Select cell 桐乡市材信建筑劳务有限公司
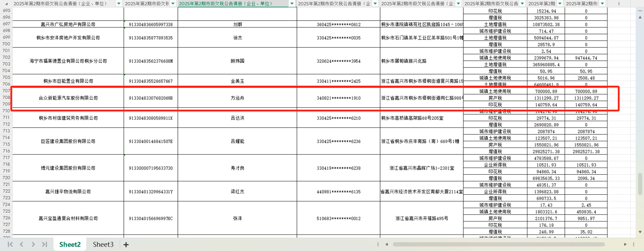 coord(68,118)
